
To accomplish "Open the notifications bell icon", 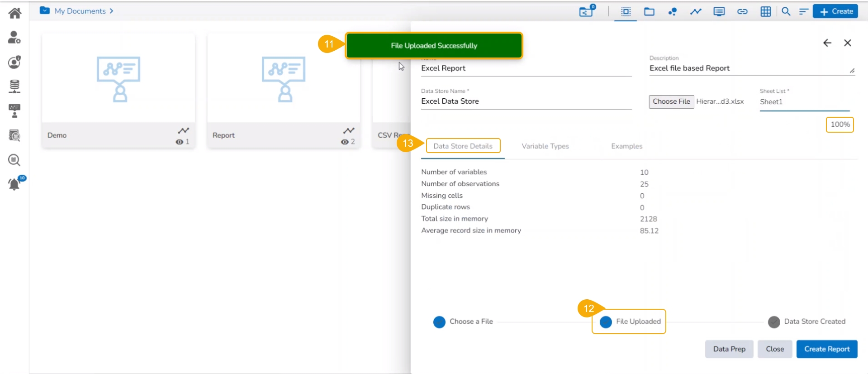I will tap(14, 183).
